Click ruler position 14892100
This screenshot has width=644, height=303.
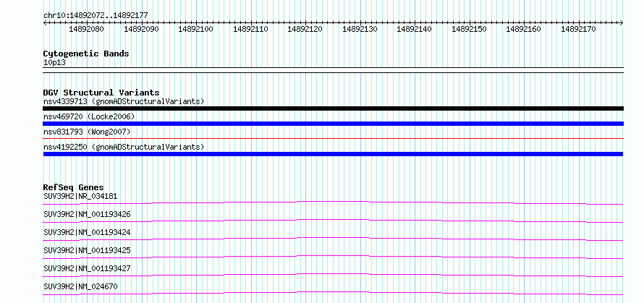pyautogui.click(x=195, y=29)
